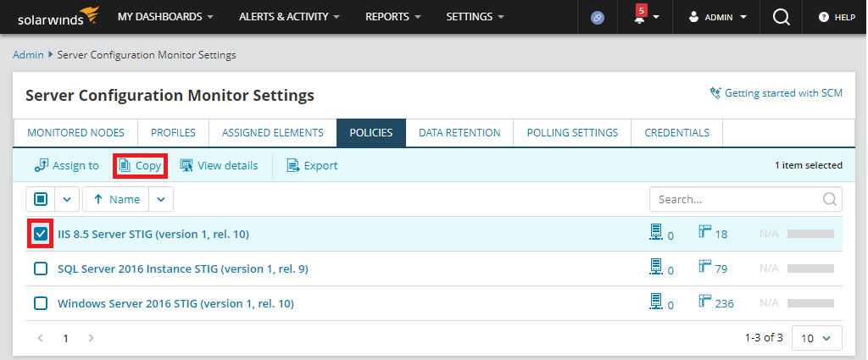Click the Help question mark icon

coord(824,17)
